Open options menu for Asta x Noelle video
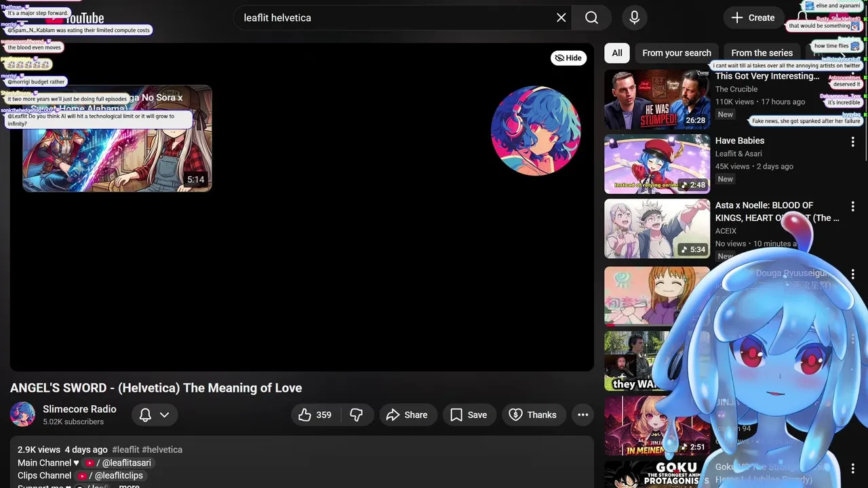The width and height of the screenshot is (868, 488). click(852, 206)
